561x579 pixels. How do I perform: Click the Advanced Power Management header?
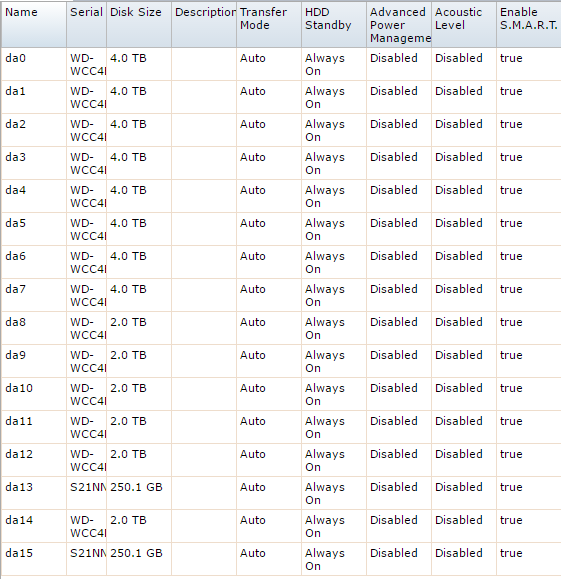click(x=399, y=25)
